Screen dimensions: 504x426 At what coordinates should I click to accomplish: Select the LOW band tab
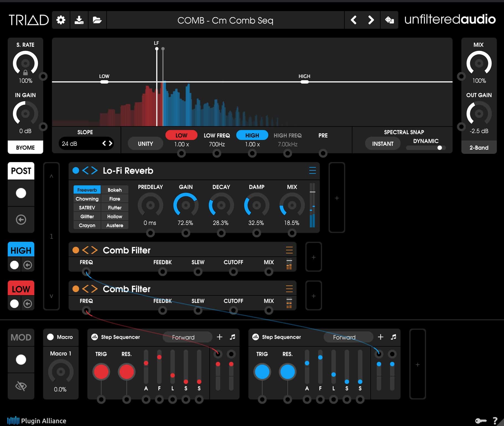21,289
